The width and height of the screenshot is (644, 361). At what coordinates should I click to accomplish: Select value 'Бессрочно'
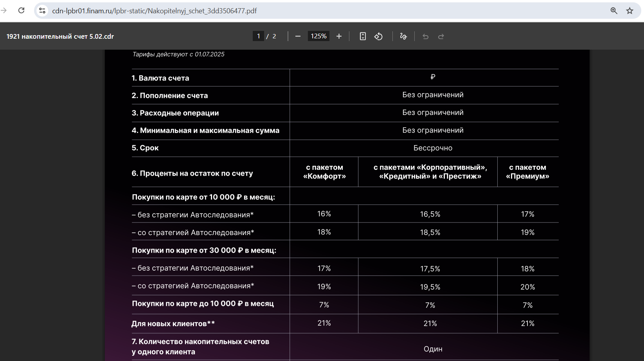(x=433, y=148)
